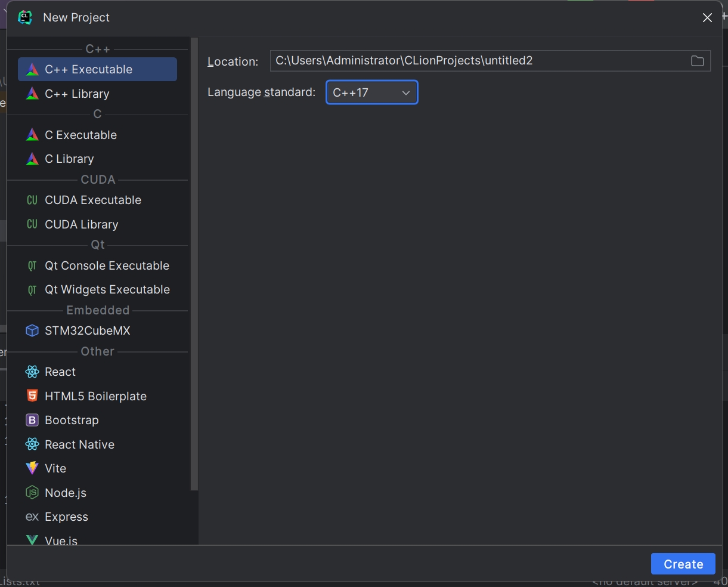Select "Qt Widgets Executable" project type
This screenshot has width=728, height=587.
(x=98, y=290)
